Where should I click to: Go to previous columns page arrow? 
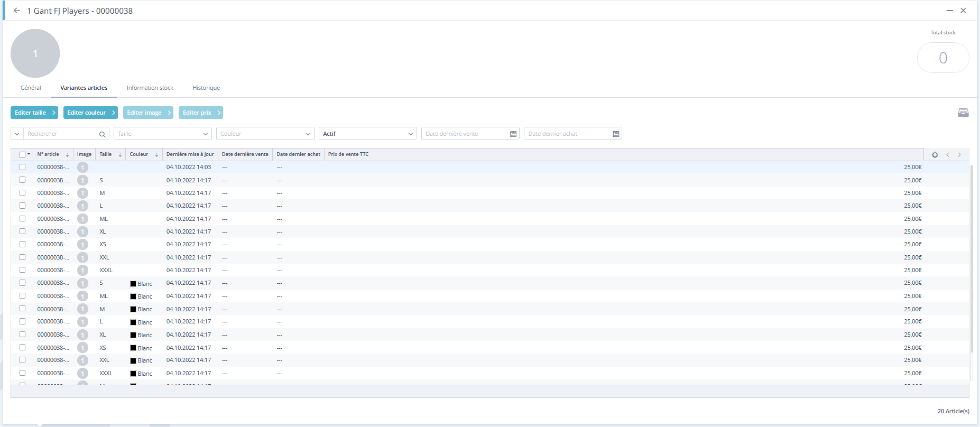pyautogui.click(x=948, y=155)
